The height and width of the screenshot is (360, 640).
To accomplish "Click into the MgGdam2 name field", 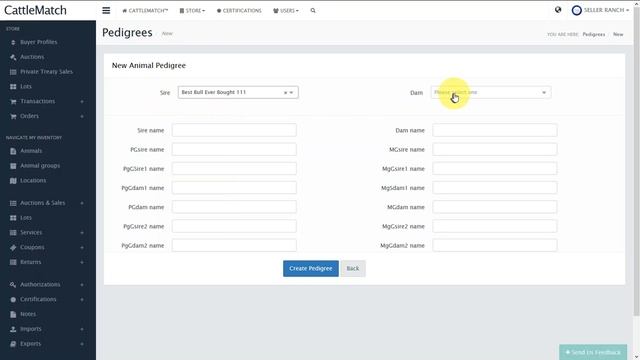I will pos(495,245).
